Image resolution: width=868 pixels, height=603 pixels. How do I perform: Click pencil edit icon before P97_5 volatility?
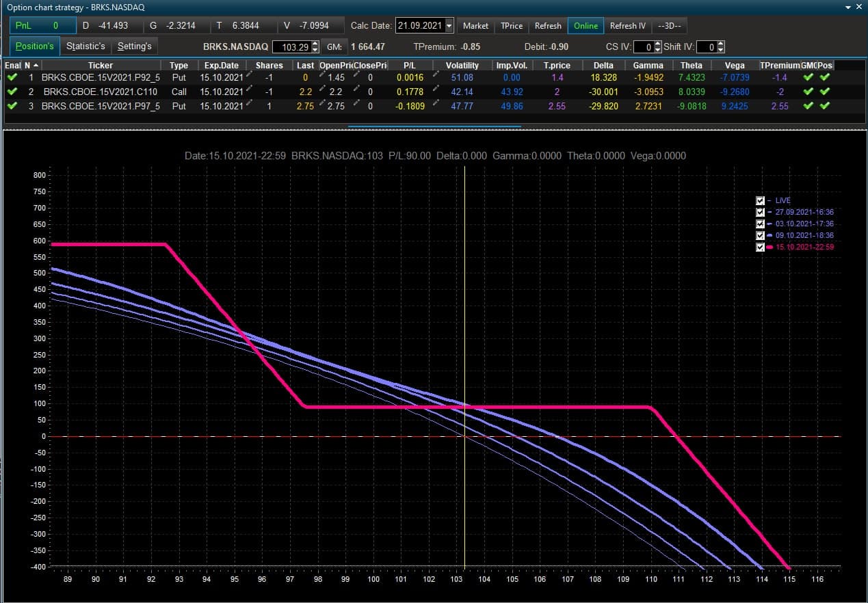(x=436, y=104)
